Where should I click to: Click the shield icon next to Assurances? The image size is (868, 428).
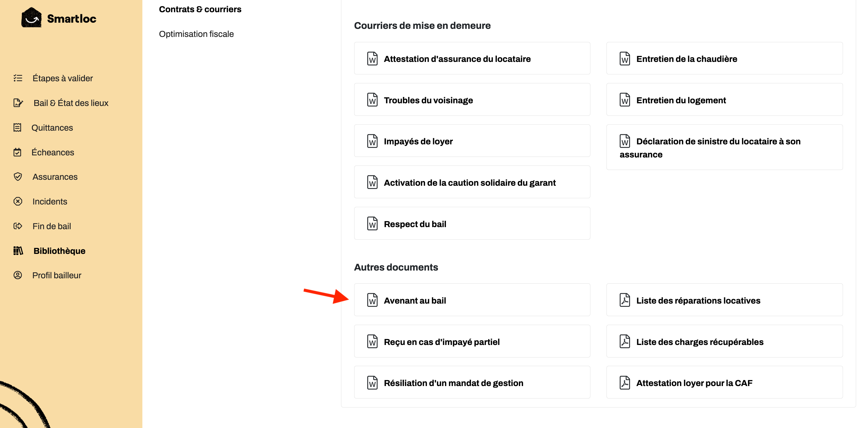[x=18, y=176]
